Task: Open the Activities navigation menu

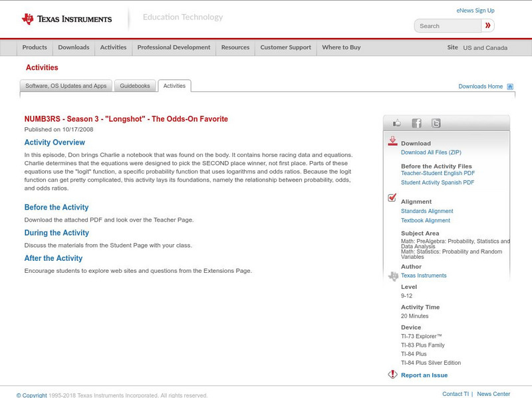Action: coord(113,47)
